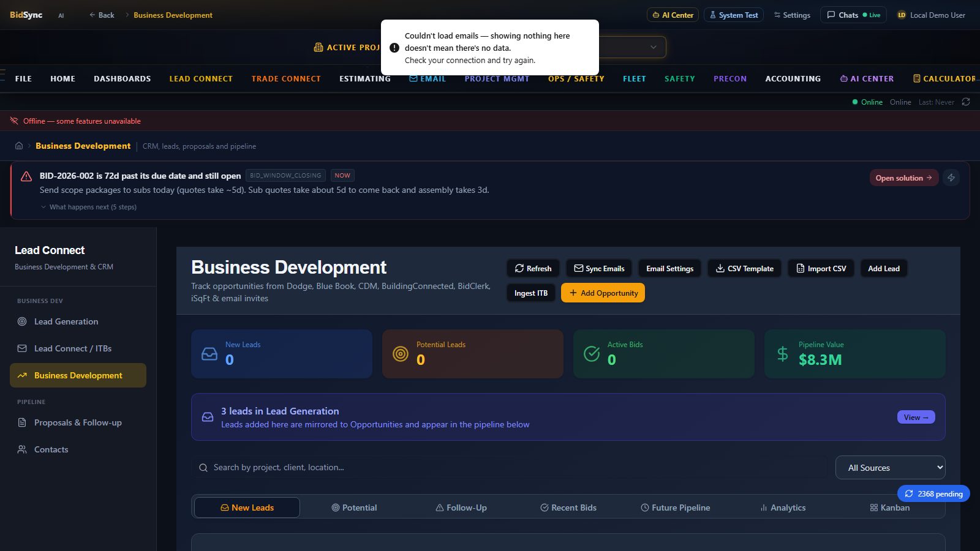The height and width of the screenshot is (551, 980).
Task: Open Chats Live button
Action: [853, 15]
